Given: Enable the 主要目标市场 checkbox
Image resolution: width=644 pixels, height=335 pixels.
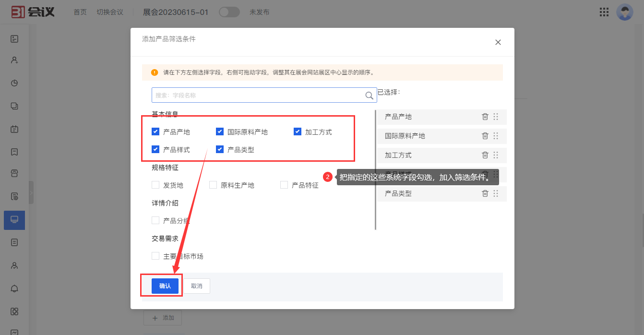Looking at the screenshot, I should 155,256.
